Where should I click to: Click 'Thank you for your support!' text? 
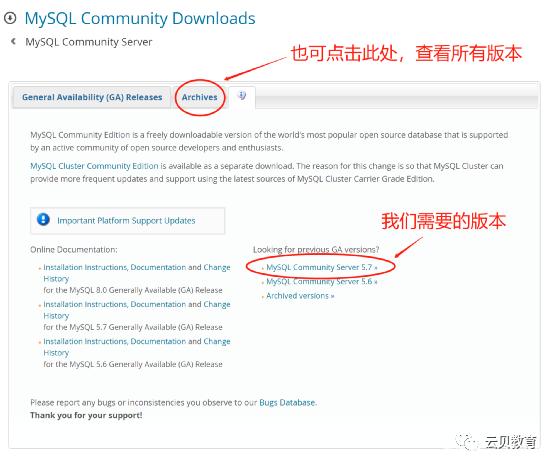[86, 415]
